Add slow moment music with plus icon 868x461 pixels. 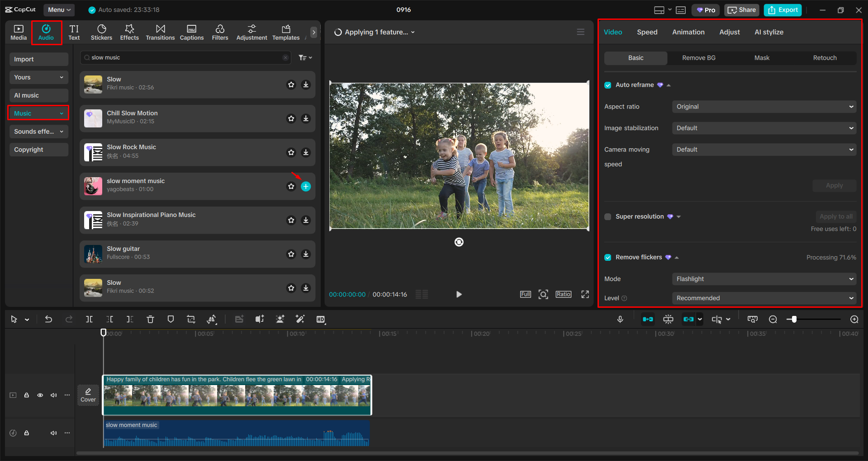pyautogui.click(x=306, y=186)
